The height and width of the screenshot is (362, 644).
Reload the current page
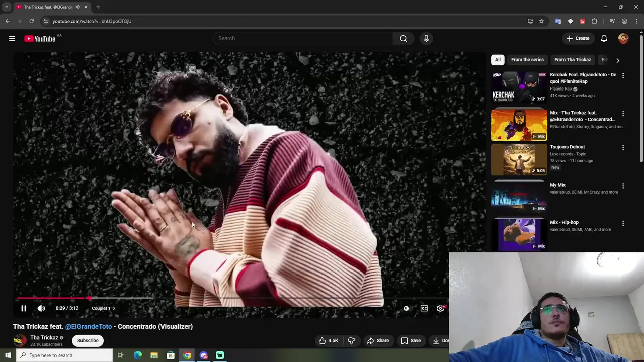pos(31,21)
